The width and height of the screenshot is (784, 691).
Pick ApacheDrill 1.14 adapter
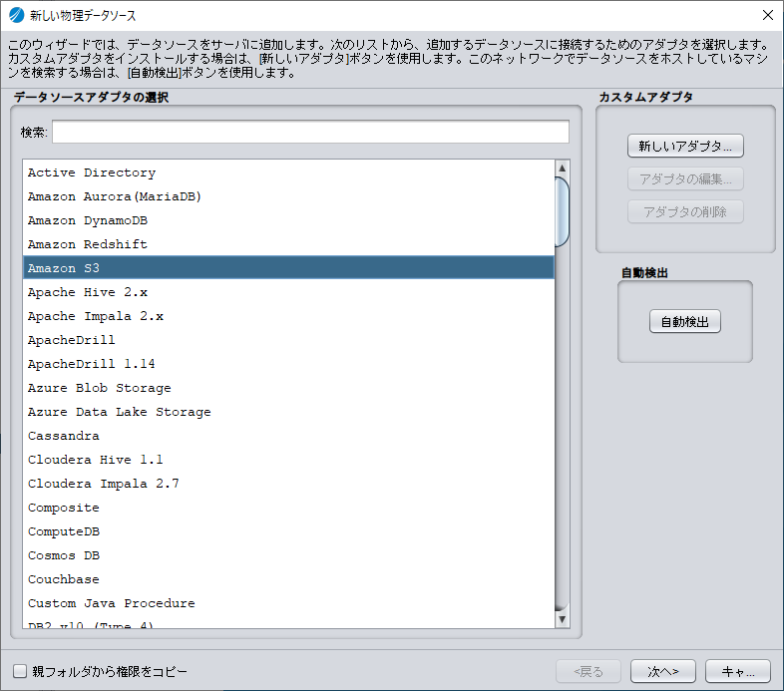[x=288, y=364]
